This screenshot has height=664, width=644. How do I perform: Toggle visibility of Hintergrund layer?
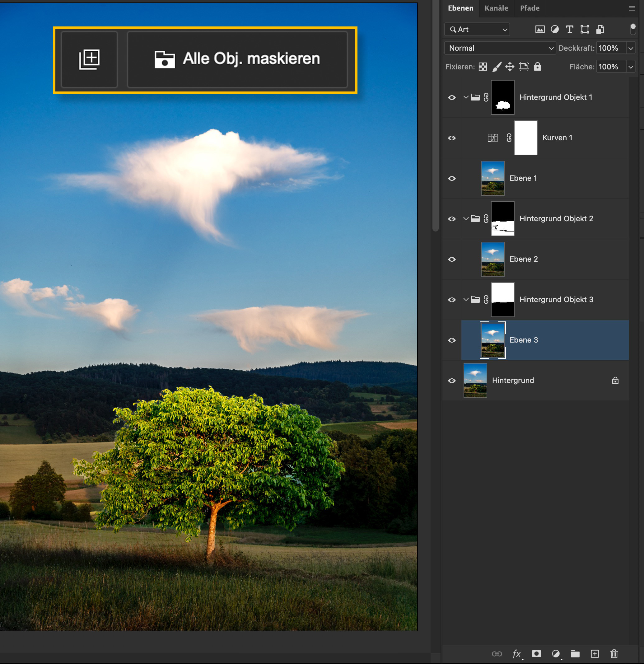coord(452,381)
